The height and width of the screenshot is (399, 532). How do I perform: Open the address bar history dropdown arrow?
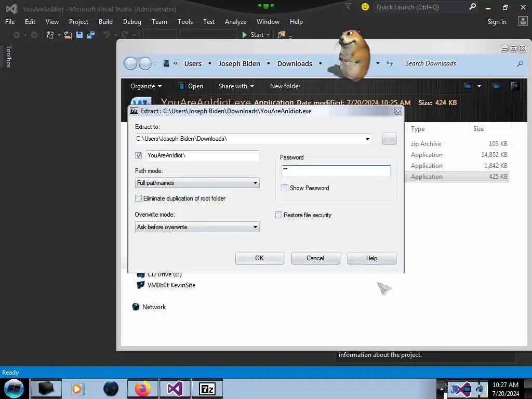378,63
